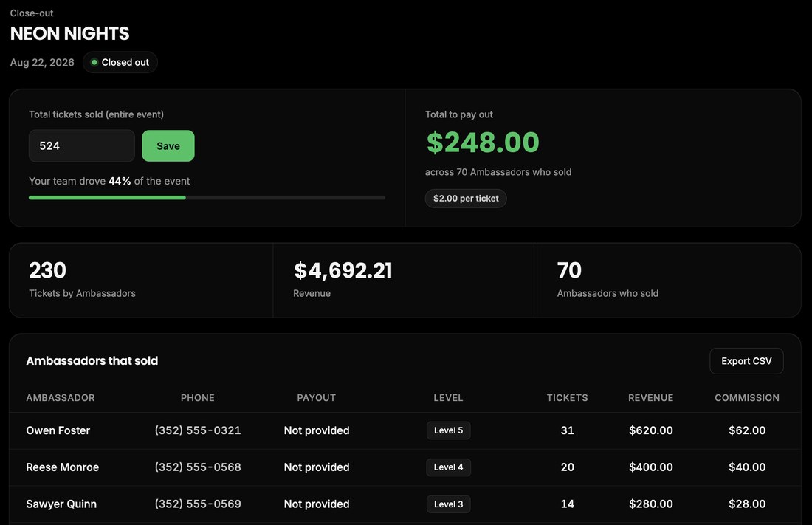Click the $28.00 commission cell
Viewport: 812px width, 525px height.
(747, 504)
